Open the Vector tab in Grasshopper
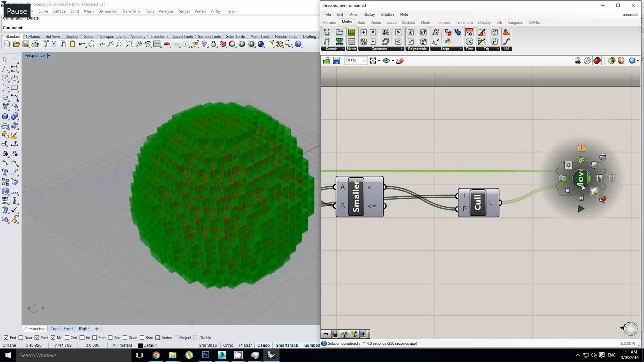The height and width of the screenshot is (362, 644). tap(376, 22)
